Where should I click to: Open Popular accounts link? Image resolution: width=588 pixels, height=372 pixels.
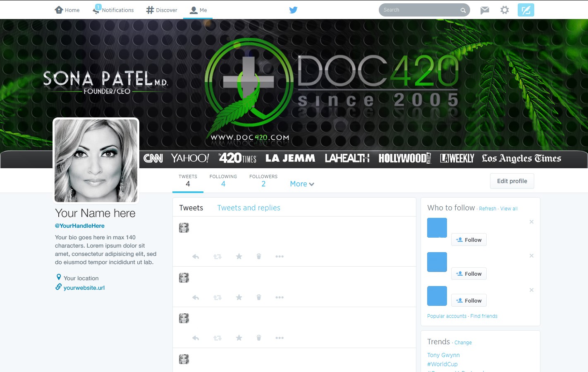[x=447, y=316]
